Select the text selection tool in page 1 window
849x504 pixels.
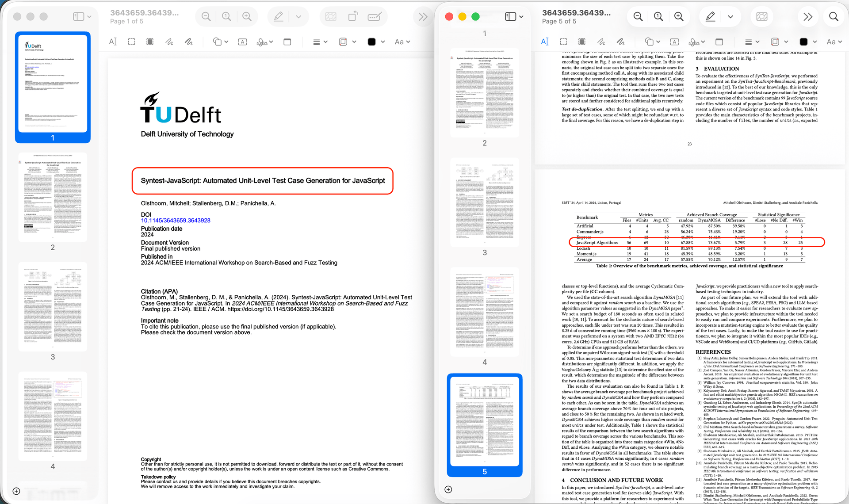click(x=113, y=42)
